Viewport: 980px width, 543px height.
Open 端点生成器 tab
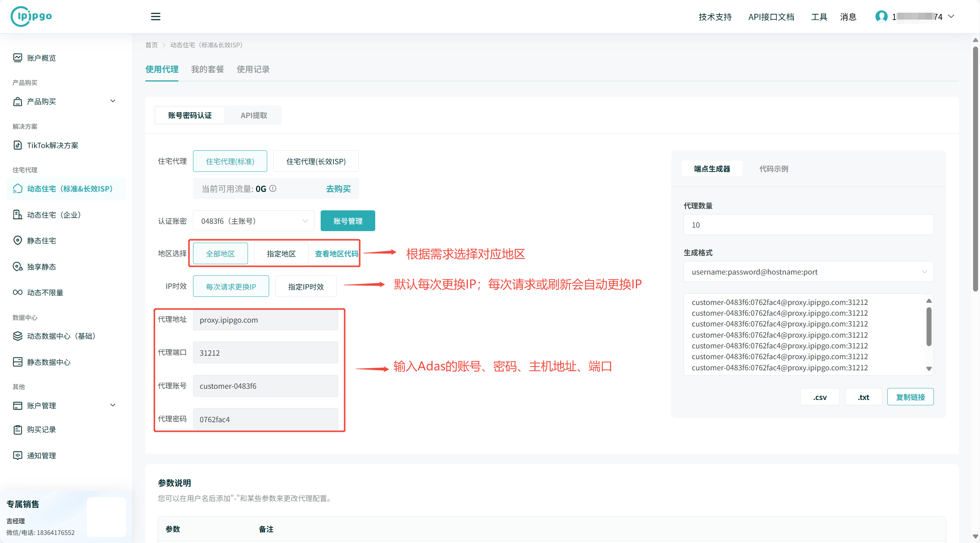(x=712, y=168)
